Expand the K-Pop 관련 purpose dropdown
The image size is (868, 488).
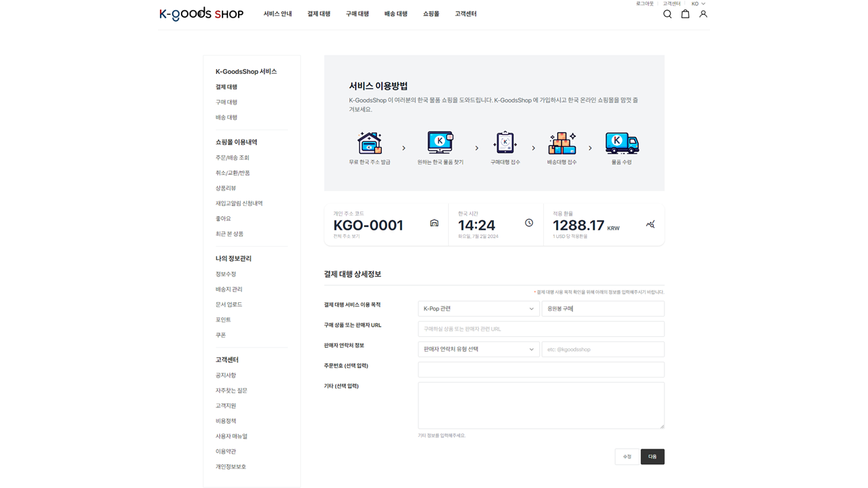click(x=478, y=309)
